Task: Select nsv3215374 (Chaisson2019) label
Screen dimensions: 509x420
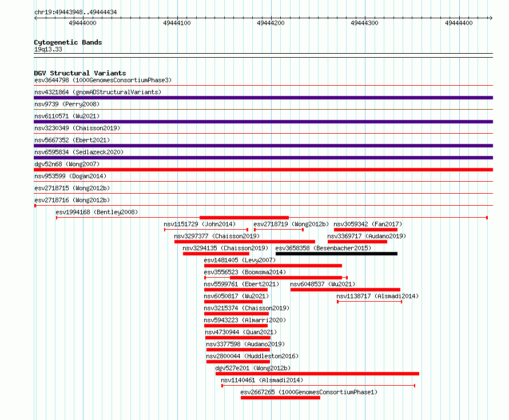Action: (246, 308)
